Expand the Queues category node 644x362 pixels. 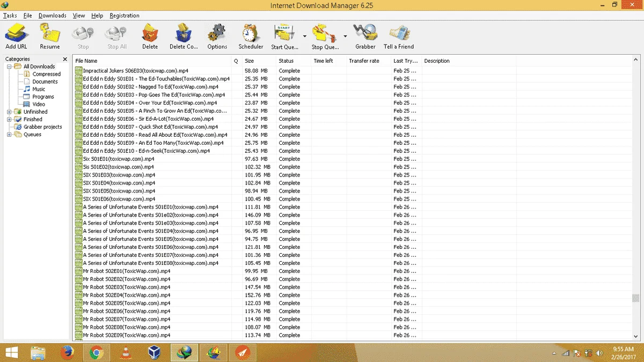pos(9,134)
